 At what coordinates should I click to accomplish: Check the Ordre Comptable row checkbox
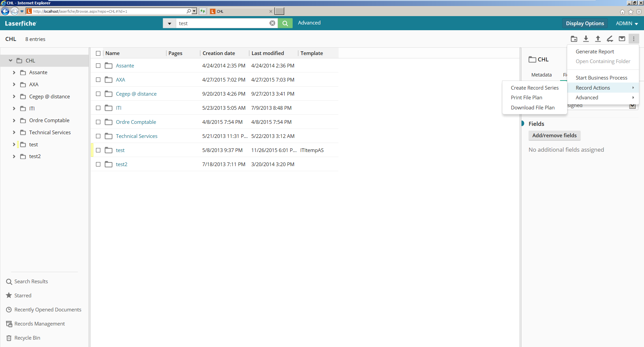click(98, 122)
